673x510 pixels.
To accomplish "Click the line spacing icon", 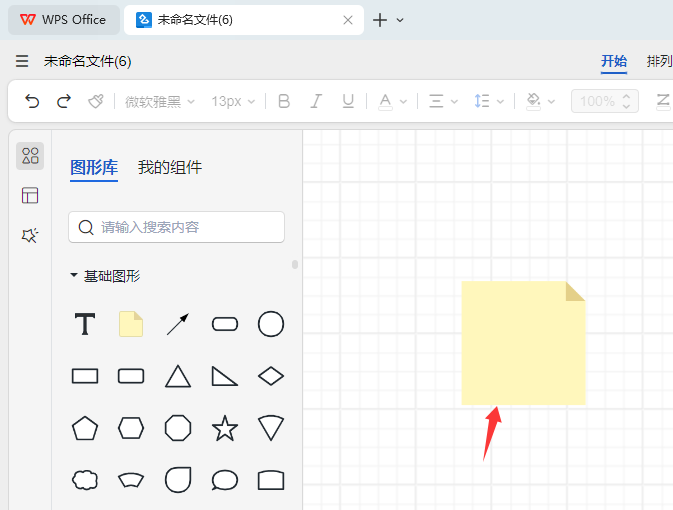I will (482, 101).
